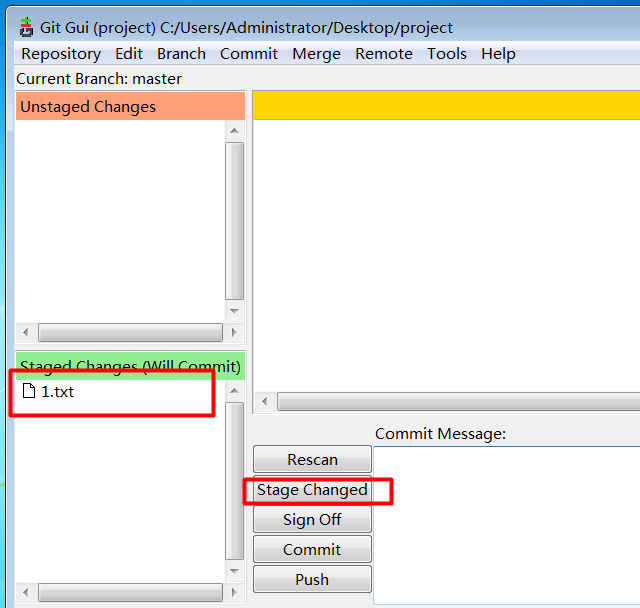Image resolution: width=640 pixels, height=608 pixels.
Task: Click the diff pane scroll-left arrow
Action: (264, 402)
